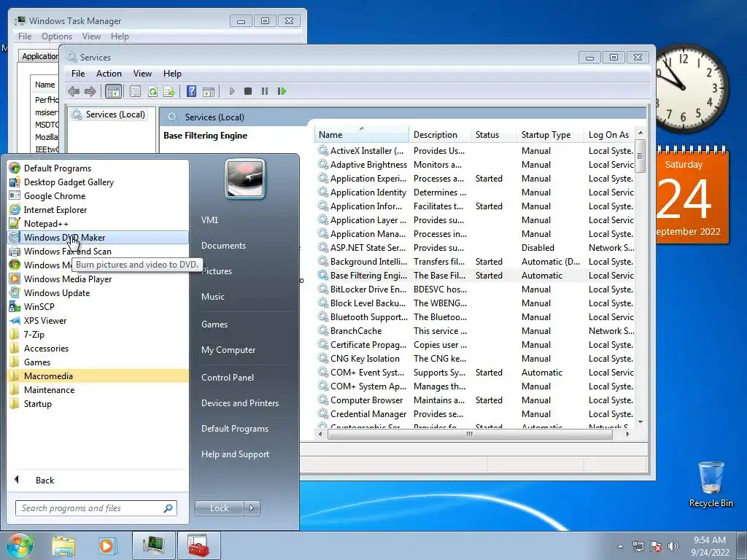Open Windows Explorer from taskbar
Viewport: 747px width, 560px height.
63,545
